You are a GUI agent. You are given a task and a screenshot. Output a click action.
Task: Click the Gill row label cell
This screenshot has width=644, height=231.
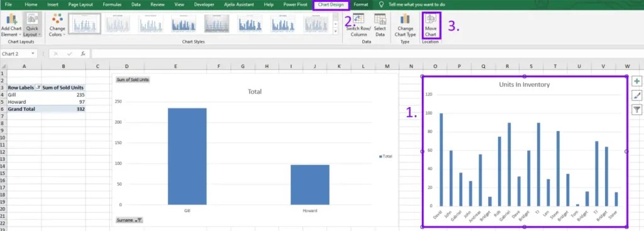25,94
